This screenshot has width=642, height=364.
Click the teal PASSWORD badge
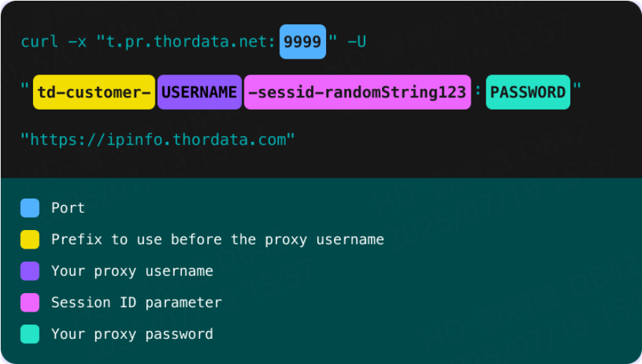point(527,92)
